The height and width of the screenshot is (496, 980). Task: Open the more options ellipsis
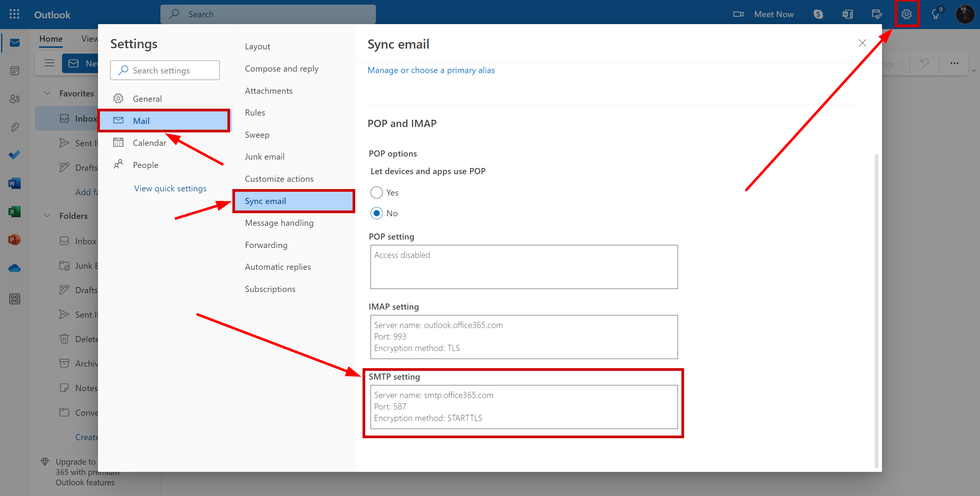tap(954, 63)
